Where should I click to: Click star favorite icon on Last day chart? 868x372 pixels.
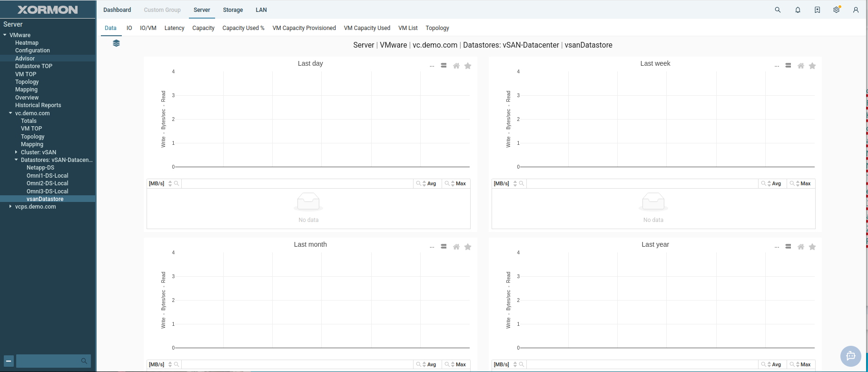(468, 66)
